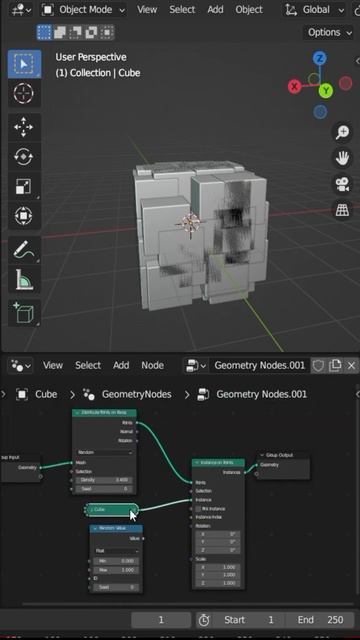The image size is (360, 640).
Task: Click the current frame field
Action: (161, 620)
